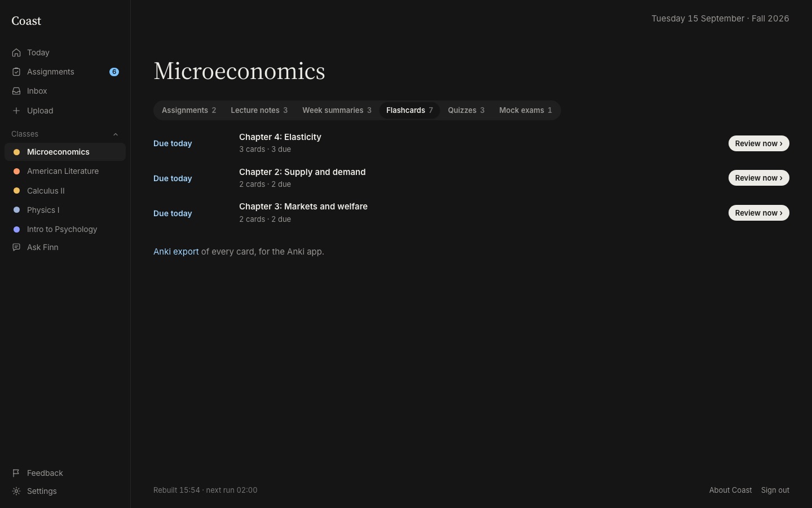
Task: Click the Due today label for Chapter 3: Markets and welfare
Action: [173, 213]
